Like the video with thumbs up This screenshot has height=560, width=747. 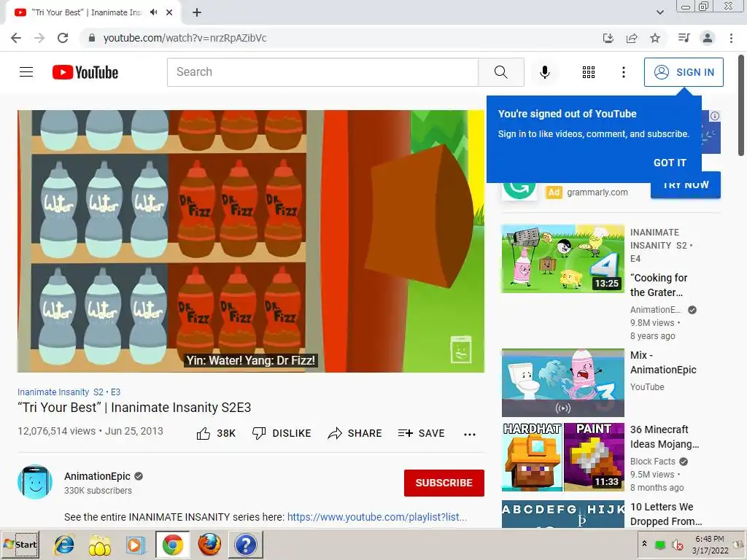pos(216,433)
